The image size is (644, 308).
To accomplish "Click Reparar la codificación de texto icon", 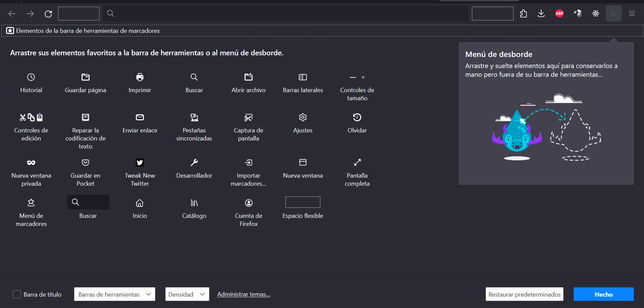I will (x=86, y=117).
